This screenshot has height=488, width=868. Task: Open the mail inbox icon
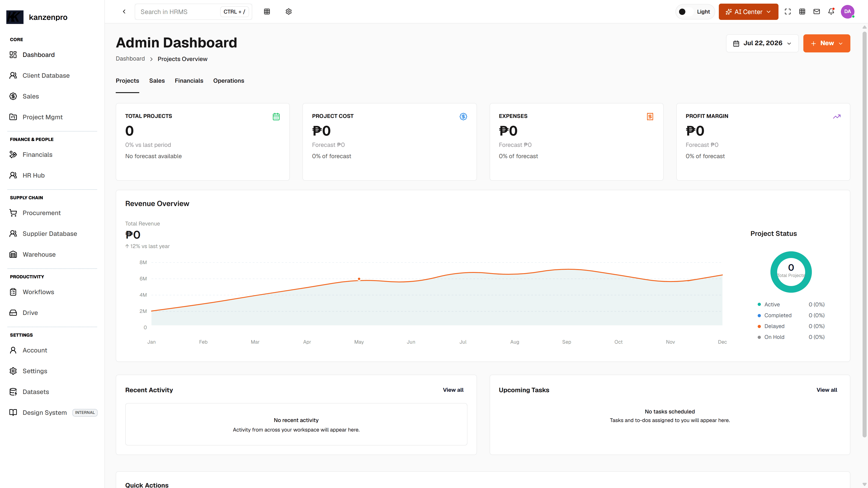click(x=816, y=12)
